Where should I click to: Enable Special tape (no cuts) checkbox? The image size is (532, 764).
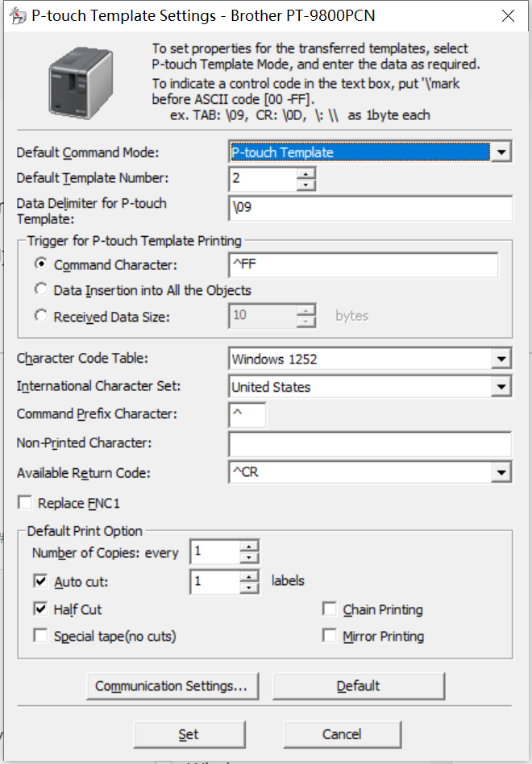click(x=40, y=635)
